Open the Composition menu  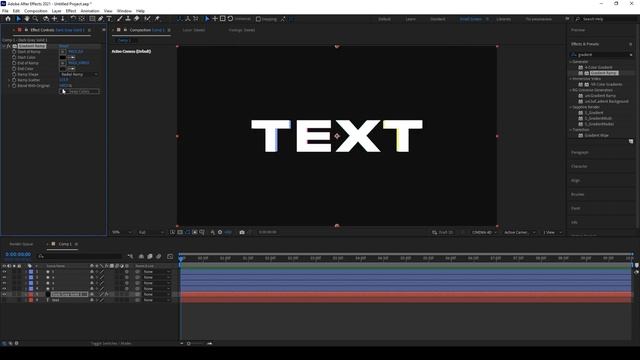(x=36, y=11)
